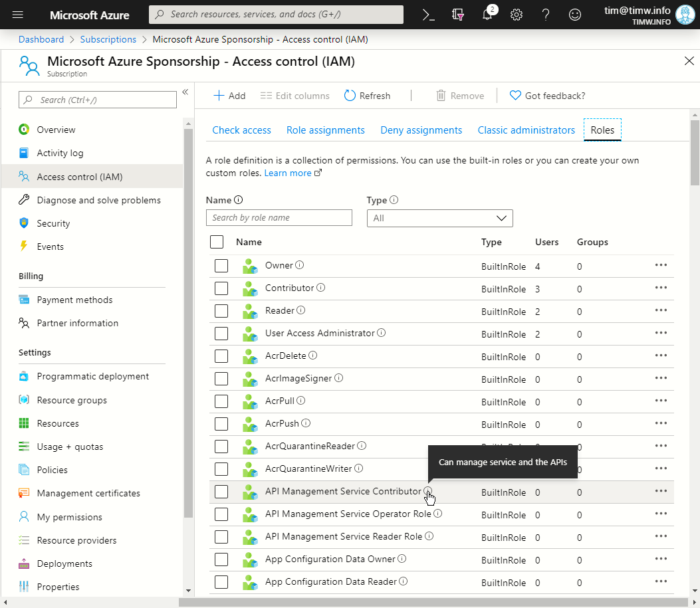Click the info icon beside the Owner role
The width and height of the screenshot is (700, 608).
tap(300, 265)
